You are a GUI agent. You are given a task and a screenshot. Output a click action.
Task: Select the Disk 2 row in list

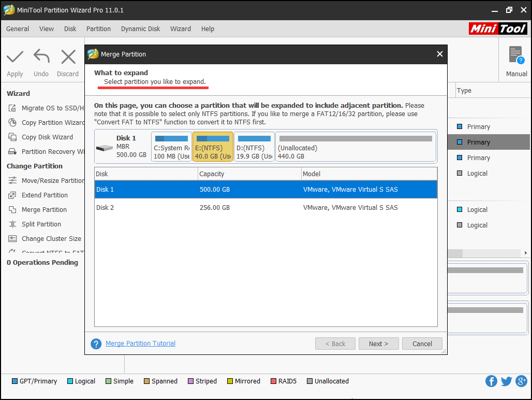click(x=266, y=207)
